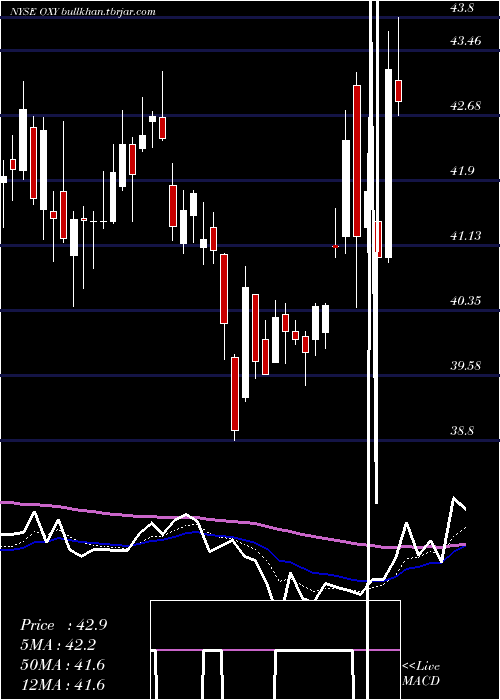Click the small red doji candle at 41.13
Screen dimensions: 500x700
coord(335,246)
